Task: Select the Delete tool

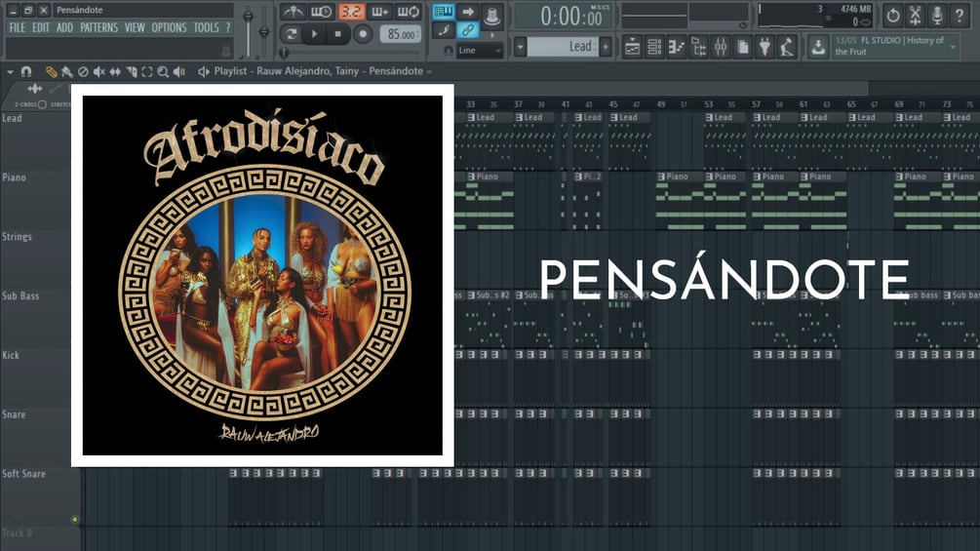Action: tap(83, 72)
